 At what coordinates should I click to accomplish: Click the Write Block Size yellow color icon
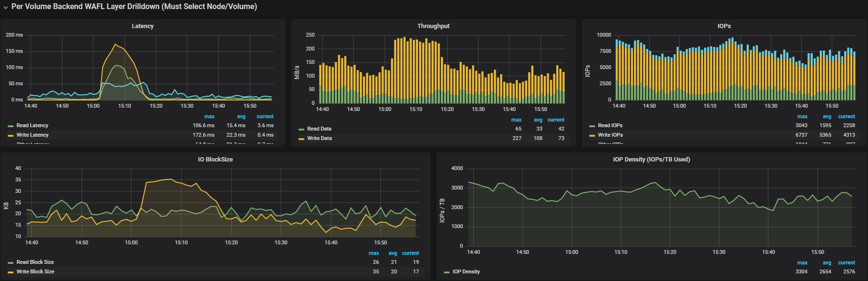pyautogui.click(x=10, y=272)
